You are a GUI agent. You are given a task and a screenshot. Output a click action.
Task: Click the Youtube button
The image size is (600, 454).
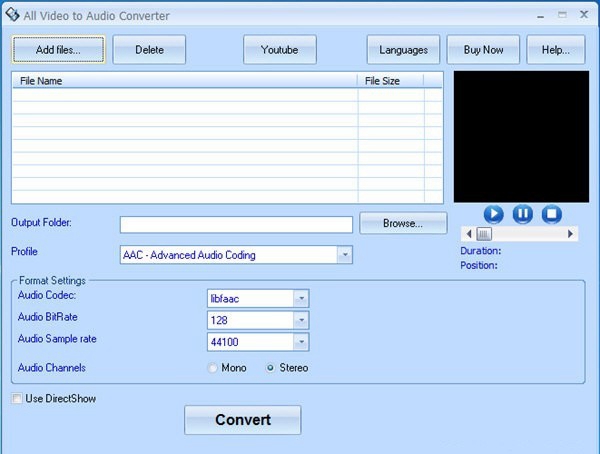(x=280, y=50)
